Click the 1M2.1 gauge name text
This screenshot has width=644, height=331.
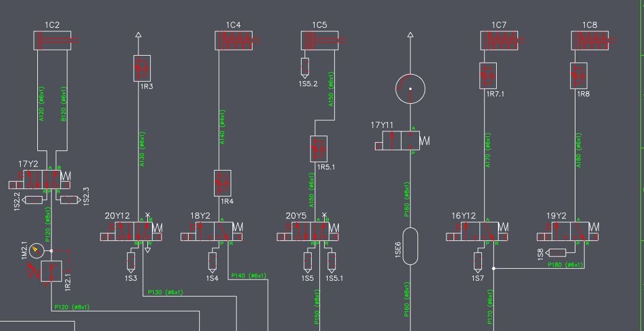(24, 250)
